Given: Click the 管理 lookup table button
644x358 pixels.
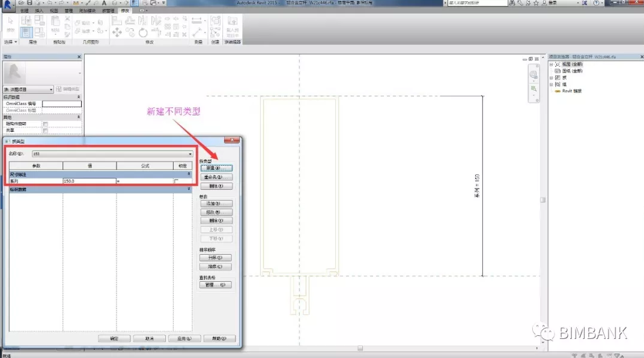Looking at the screenshot, I should pos(215,285).
